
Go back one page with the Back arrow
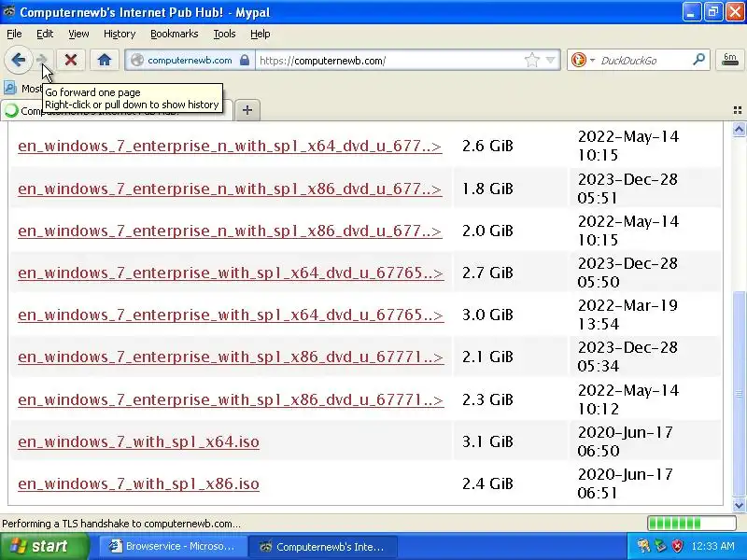click(x=18, y=60)
